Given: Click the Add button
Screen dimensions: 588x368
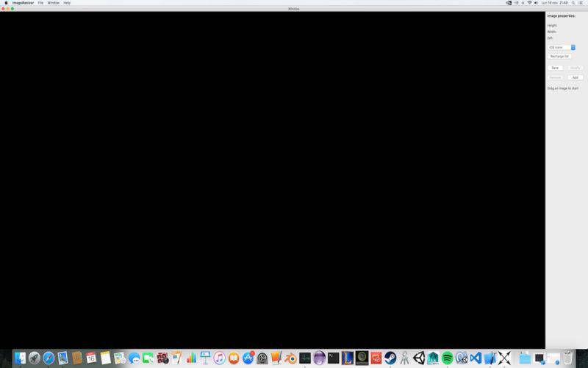Looking at the screenshot, I should pyautogui.click(x=576, y=77).
